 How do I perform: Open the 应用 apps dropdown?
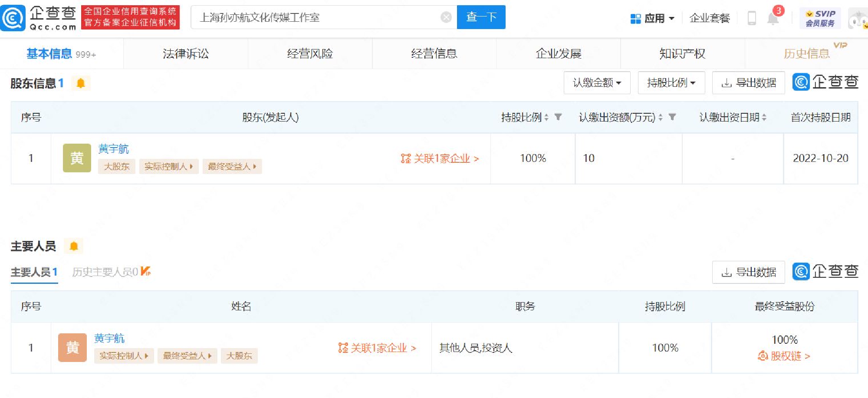(652, 18)
